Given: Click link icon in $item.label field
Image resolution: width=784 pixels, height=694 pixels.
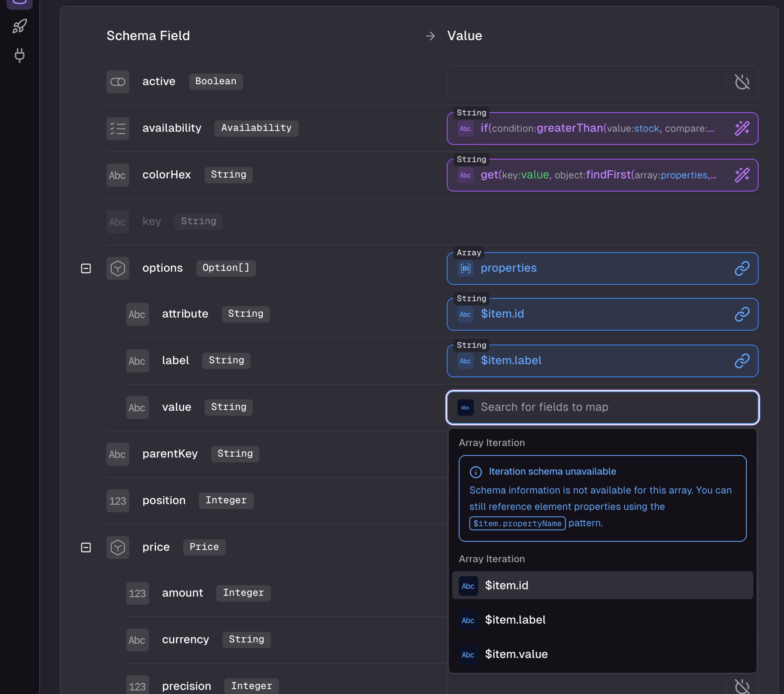Looking at the screenshot, I should (742, 361).
